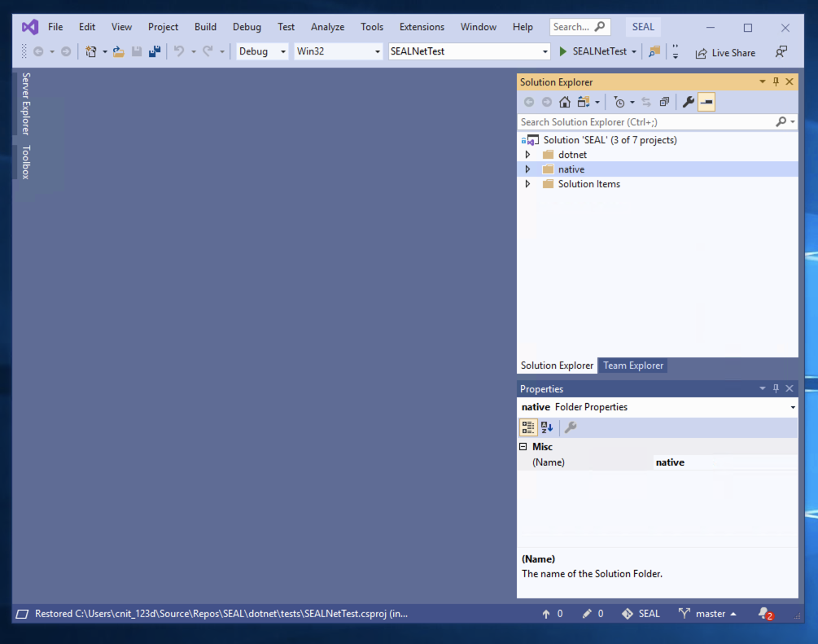Click the SEAL repository status item
The image size is (818, 644).
point(641,614)
